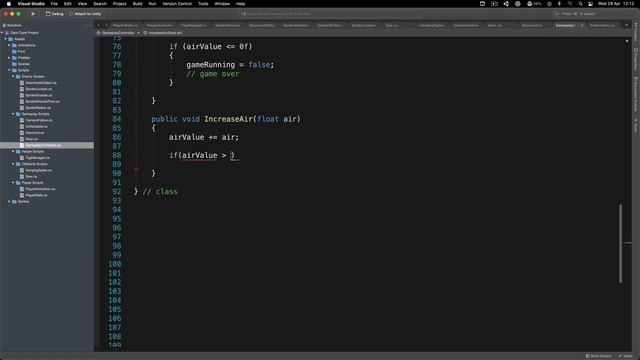This screenshot has width=640, height=360.
Task: Click the CameraFollow.cs file icon
Action: pos(22,120)
